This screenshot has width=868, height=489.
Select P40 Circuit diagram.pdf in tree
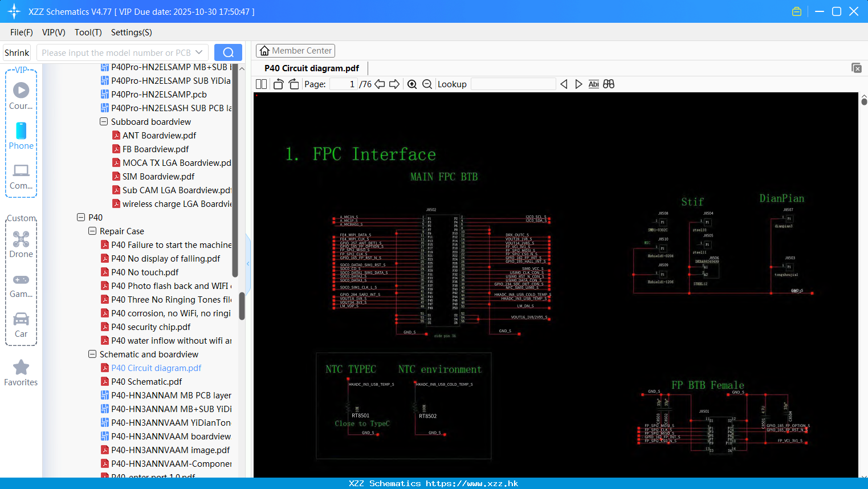point(156,368)
